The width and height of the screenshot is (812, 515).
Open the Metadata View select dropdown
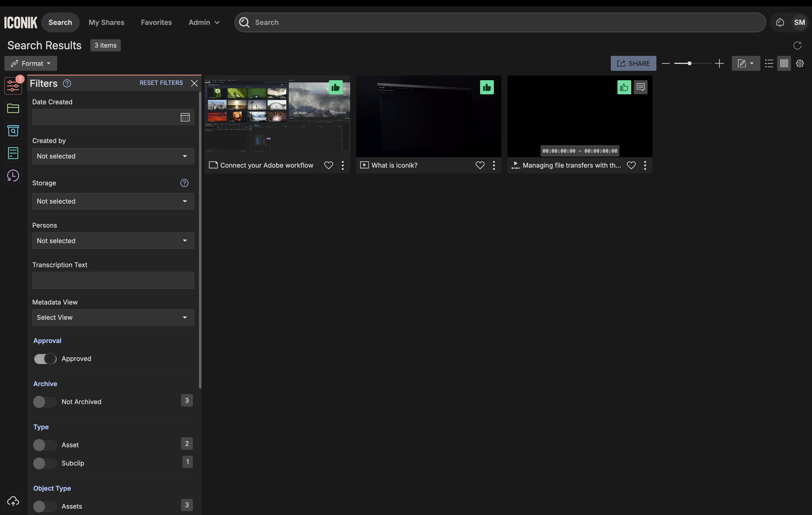click(x=113, y=318)
